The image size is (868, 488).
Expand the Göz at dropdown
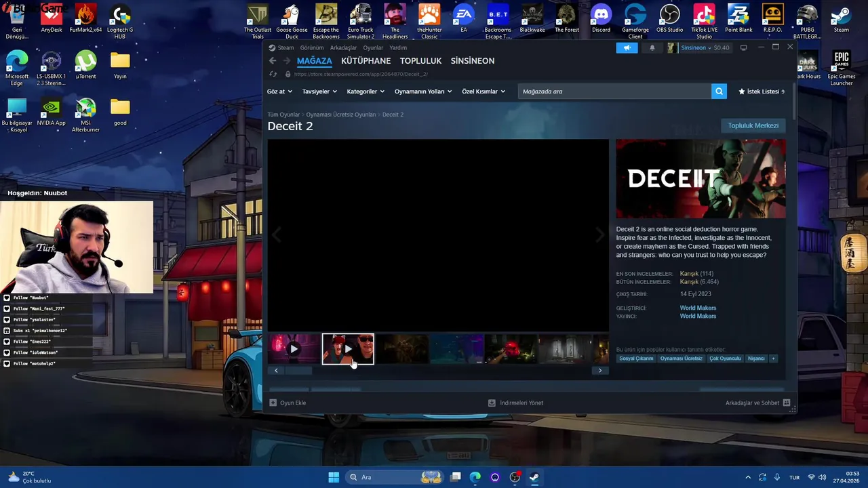pyautogui.click(x=279, y=91)
